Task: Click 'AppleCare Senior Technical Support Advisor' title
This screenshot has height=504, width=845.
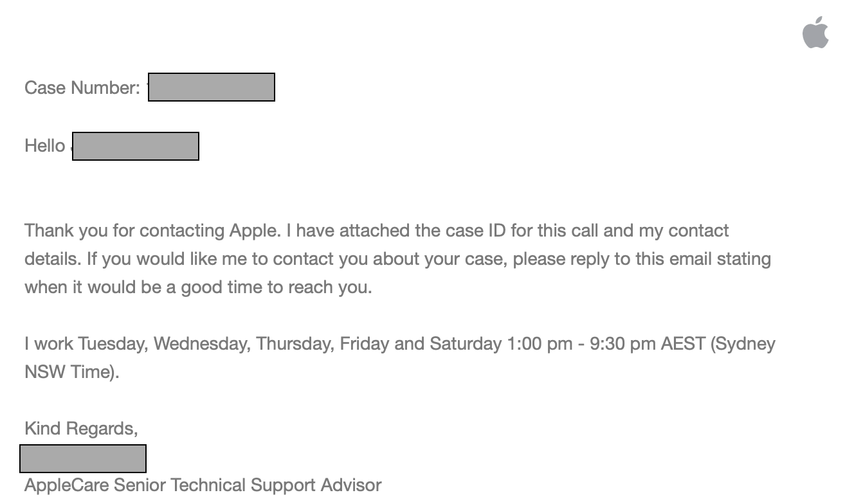Action: [203, 485]
